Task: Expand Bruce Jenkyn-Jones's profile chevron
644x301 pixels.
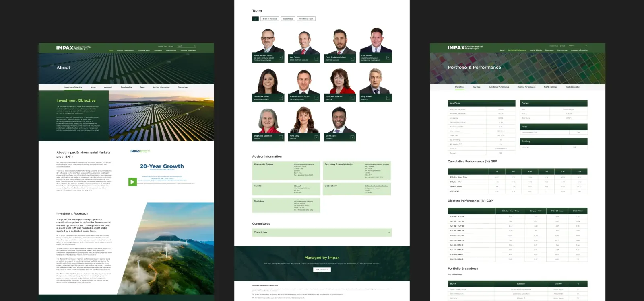Action: click(x=281, y=59)
